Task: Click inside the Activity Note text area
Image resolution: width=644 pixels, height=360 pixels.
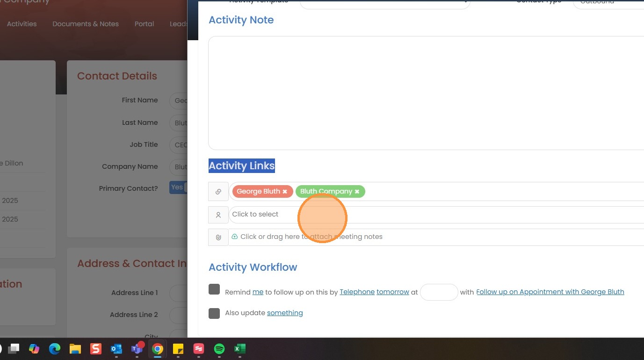Action: [x=426, y=93]
